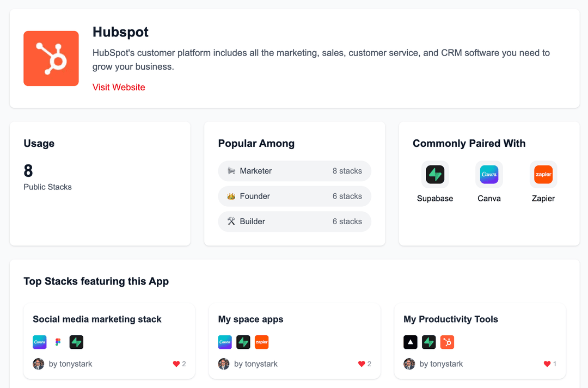Image resolution: width=588 pixels, height=388 pixels.
Task: Click the Zapier label under its icon
Action: pos(543,198)
